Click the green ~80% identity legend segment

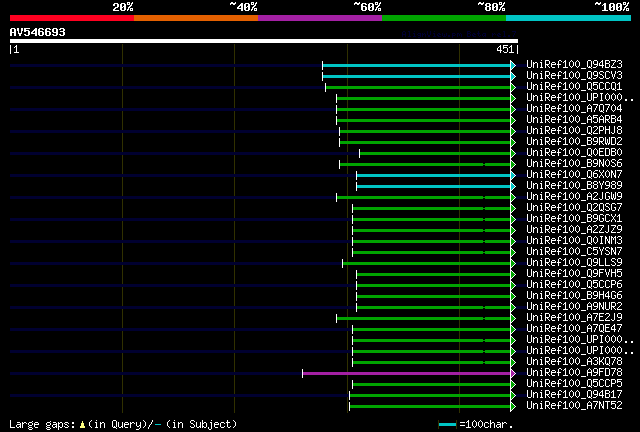[444, 18]
